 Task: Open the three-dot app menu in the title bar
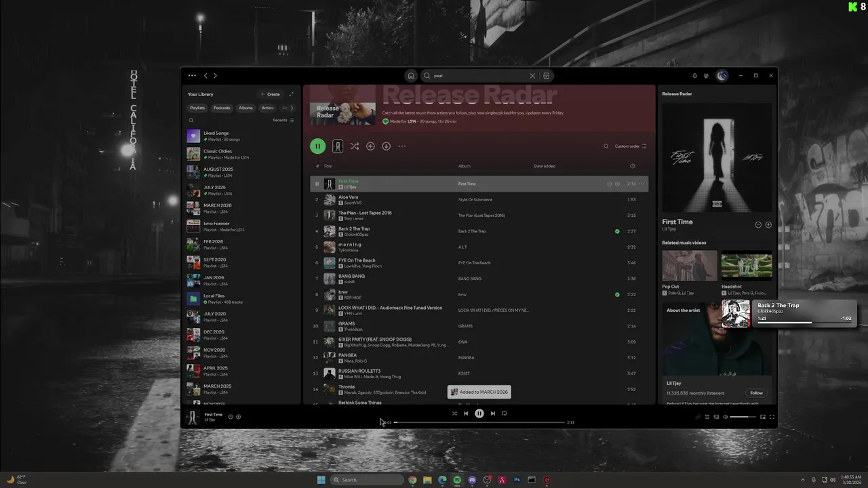tap(192, 76)
